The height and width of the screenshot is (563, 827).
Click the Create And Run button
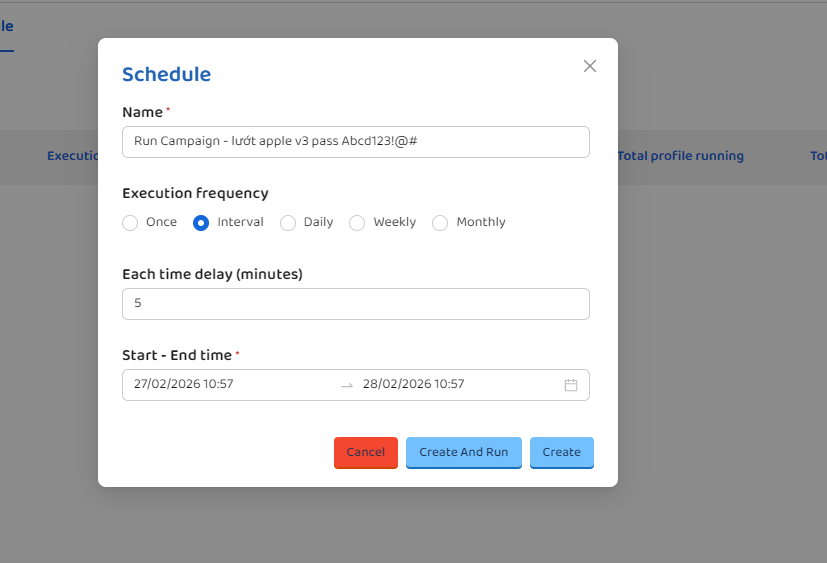point(463,452)
